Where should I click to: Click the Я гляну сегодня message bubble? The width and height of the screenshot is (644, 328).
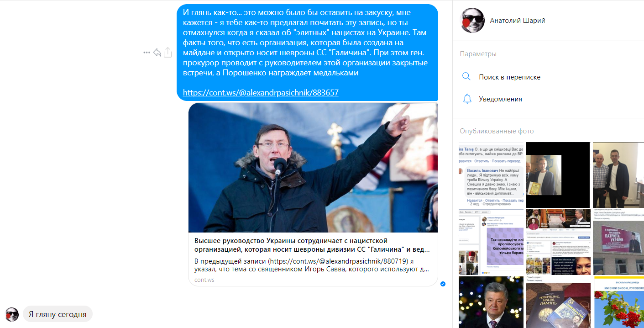(58, 314)
